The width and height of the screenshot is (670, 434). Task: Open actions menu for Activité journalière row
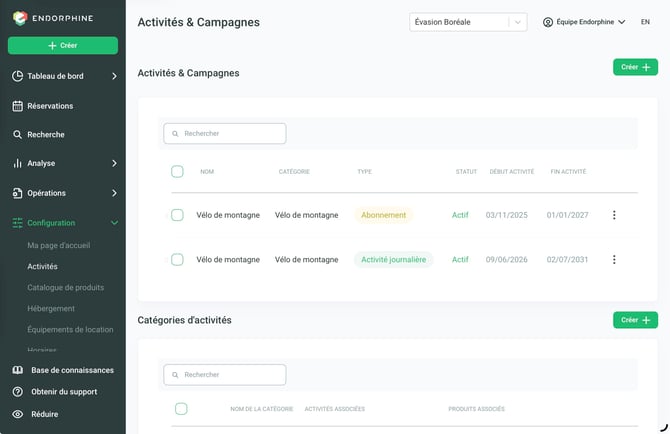click(x=614, y=259)
